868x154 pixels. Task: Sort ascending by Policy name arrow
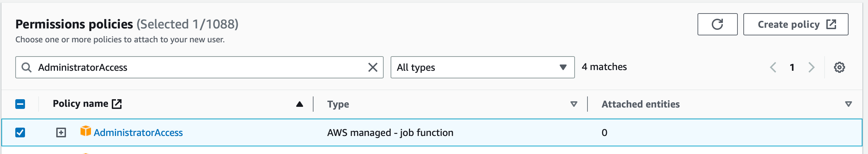[x=299, y=104]
